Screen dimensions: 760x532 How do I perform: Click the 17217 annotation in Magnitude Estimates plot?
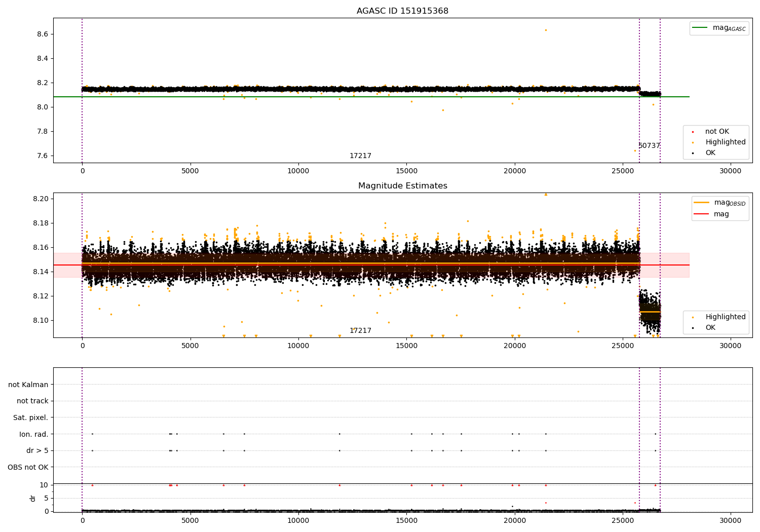point(360,331)
